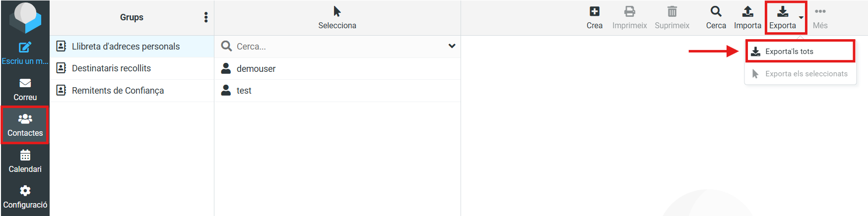Open Configuració gear in sidebar
The height and width of the screenshot is (216, 868).
tap(25, 197)
